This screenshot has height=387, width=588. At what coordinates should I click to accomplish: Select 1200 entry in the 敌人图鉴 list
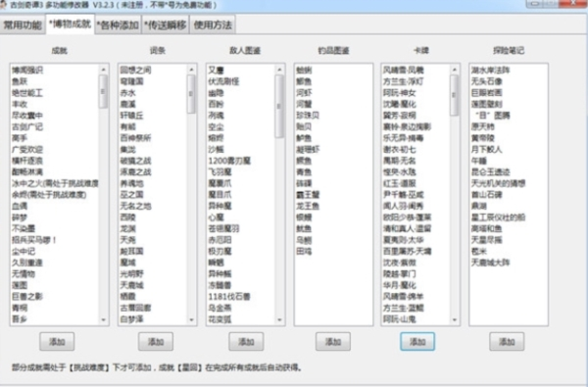coord(229,161)
